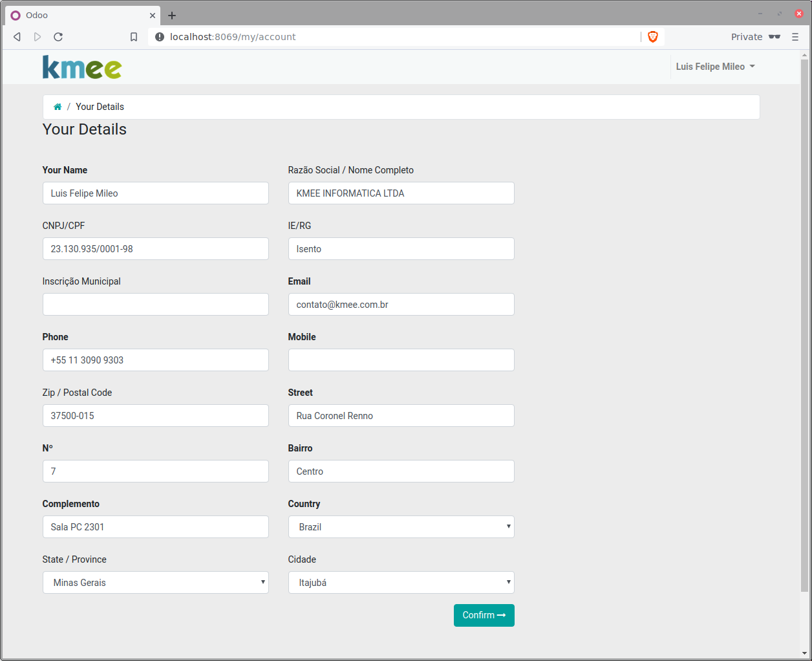The width and height of the screenshot is (812, 661).
Task: Focus the Your Name field
Action: [156, 193]
